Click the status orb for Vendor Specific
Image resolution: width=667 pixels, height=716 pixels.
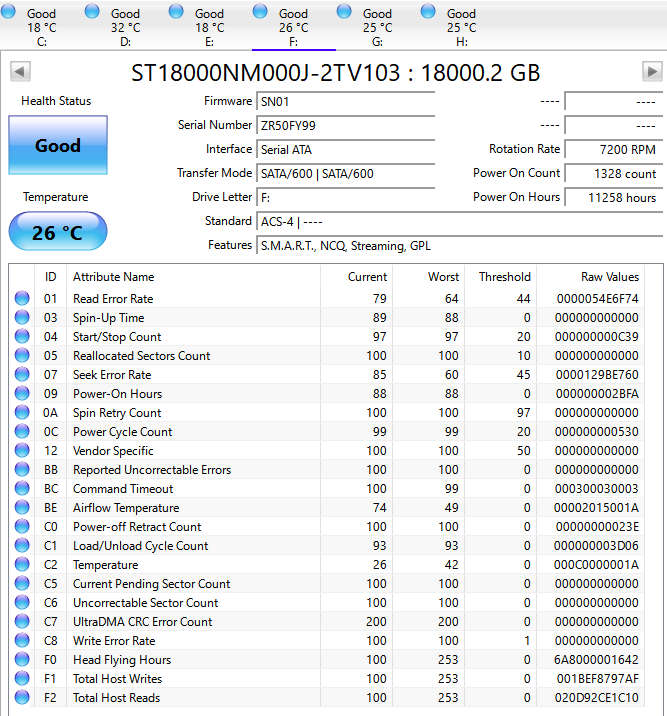tap(22, 450)
